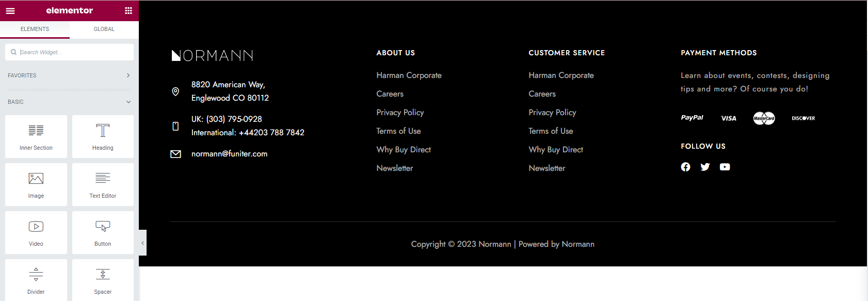Screen dimensions: 868x301
Task: Click the Search Widget input field
Action: tap(72, 52)
